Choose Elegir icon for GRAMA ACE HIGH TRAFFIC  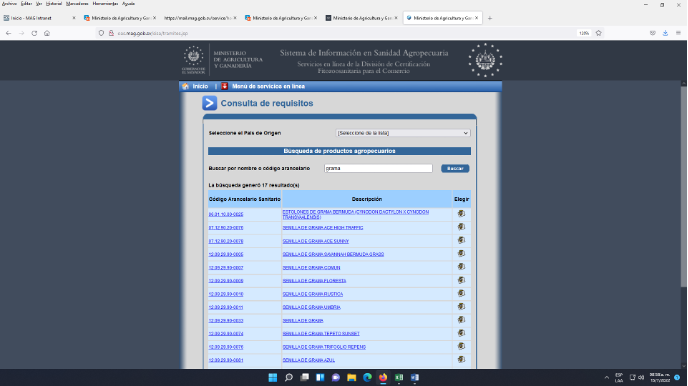click(x=461, y=227)
